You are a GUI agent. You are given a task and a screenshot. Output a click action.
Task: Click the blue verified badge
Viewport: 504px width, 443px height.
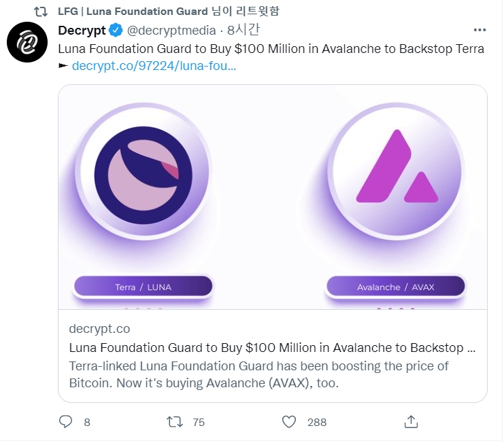pos(116,31)
